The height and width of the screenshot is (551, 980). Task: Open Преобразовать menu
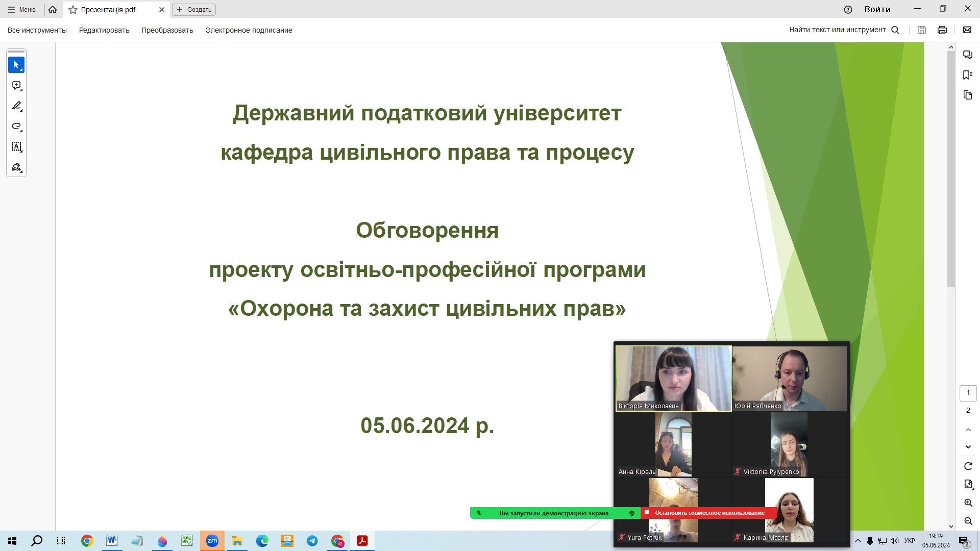click(167, 30)
